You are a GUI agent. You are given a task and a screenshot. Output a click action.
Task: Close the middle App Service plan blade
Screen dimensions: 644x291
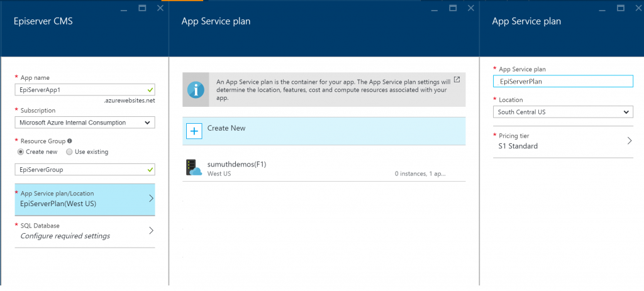coord(471,8)
